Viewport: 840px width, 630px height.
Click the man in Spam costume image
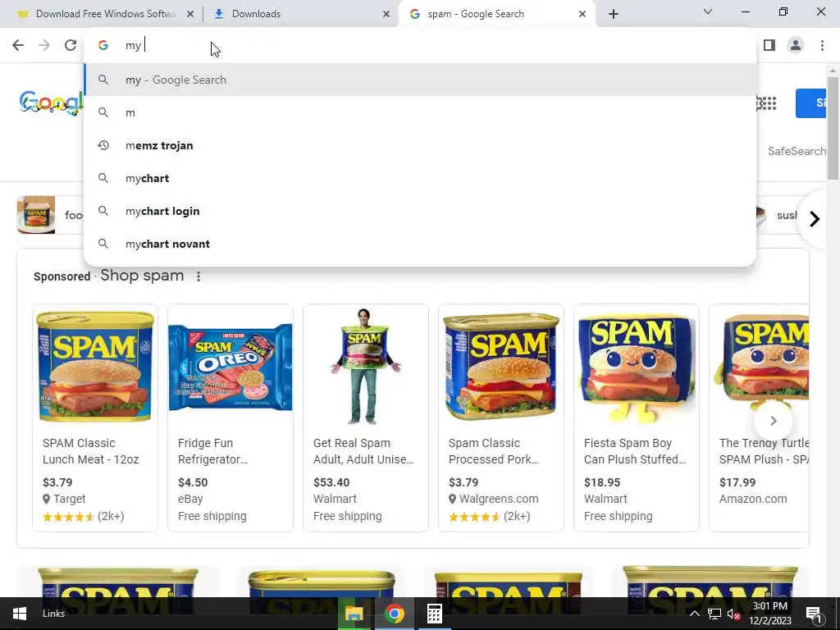(365, 367)
